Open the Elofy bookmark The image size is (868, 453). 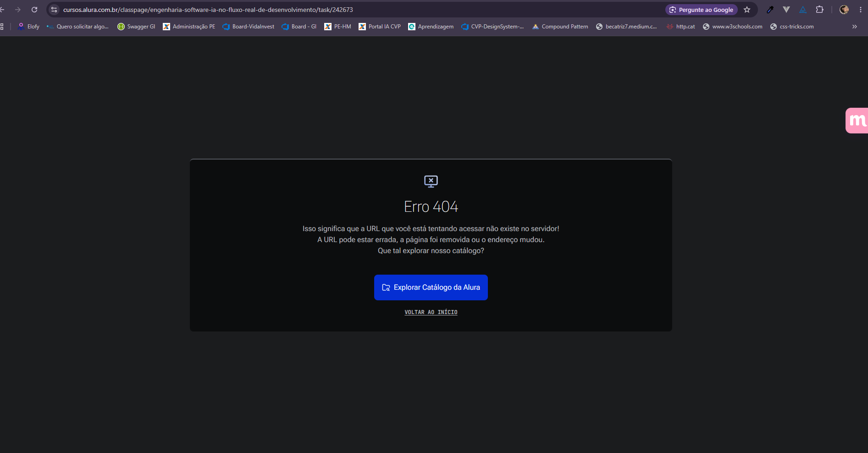pyautogui.click(x=28, y=27)
